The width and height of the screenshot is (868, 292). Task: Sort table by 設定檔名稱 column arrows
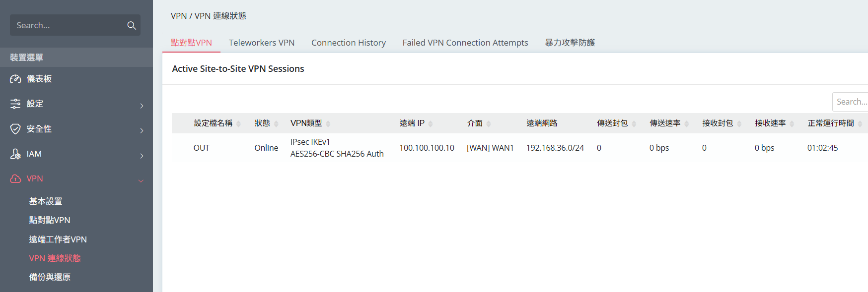pyautogui.click(x=238, y=123)
